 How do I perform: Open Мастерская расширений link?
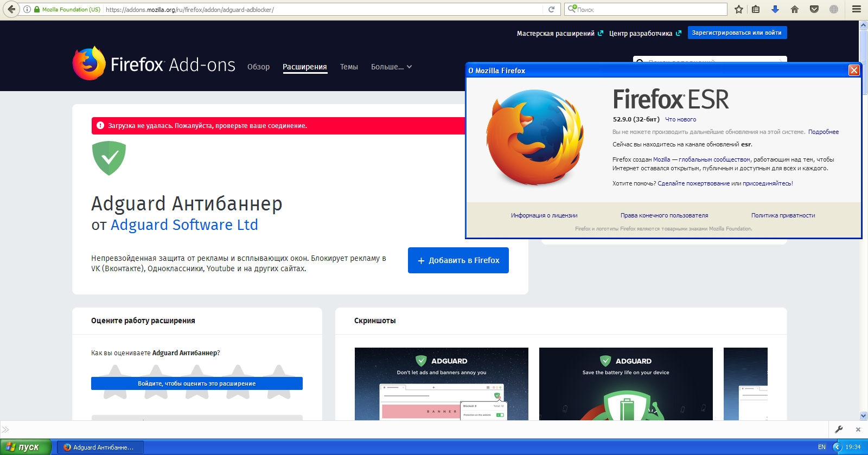coord(560,33)
